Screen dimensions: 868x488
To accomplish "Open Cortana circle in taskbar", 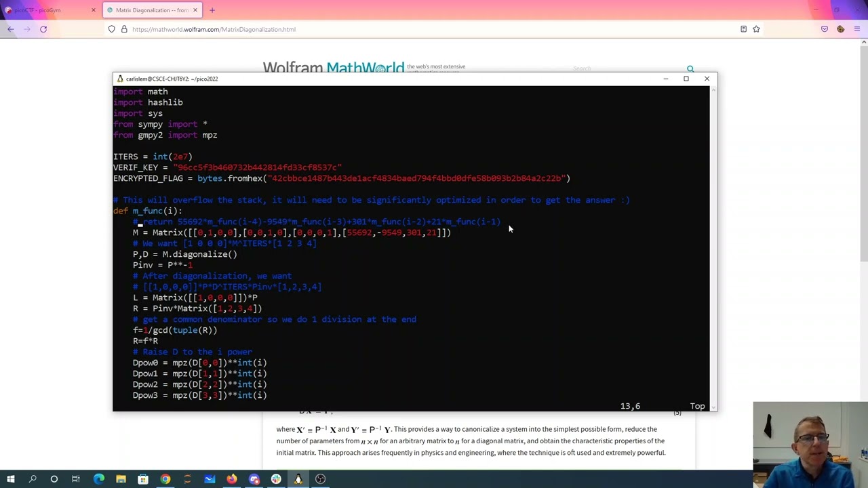I will tap(54, 479).
